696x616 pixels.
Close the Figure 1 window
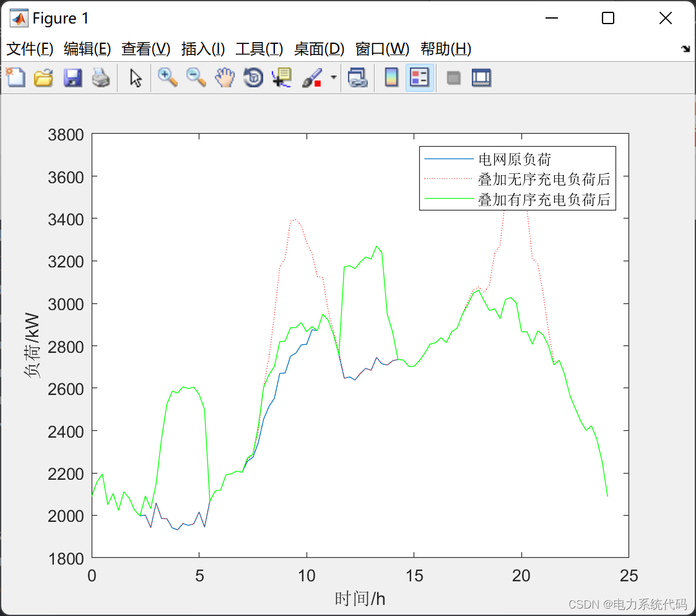[666, 18]
